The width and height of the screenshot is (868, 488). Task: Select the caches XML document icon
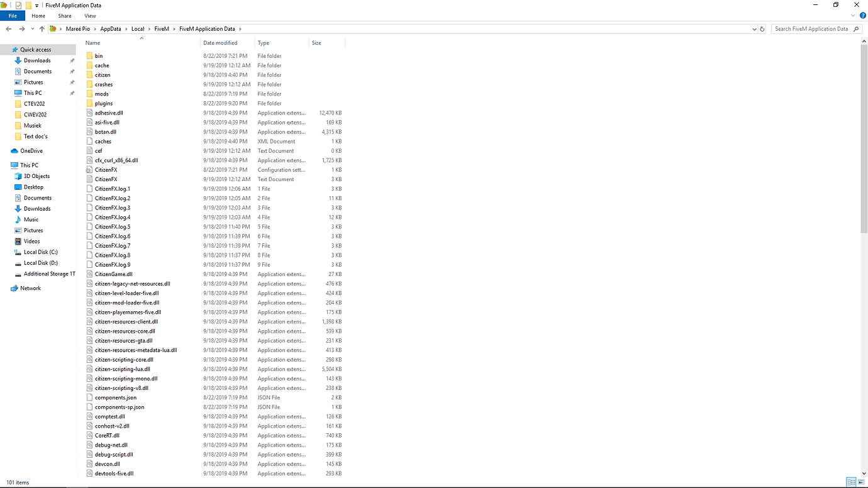pyautogui.click(x=89, y=141)
